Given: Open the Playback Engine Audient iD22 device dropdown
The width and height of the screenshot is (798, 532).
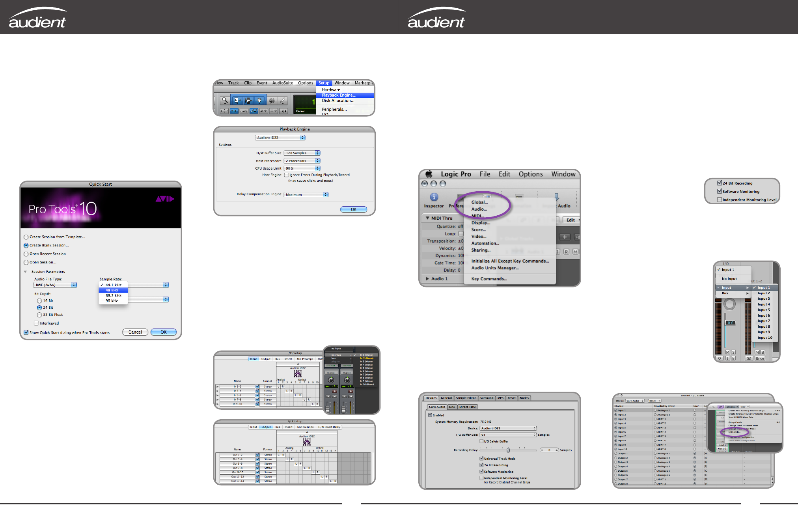Looking at the screenshot, I should pyautogui.click(x=280, y=138).
